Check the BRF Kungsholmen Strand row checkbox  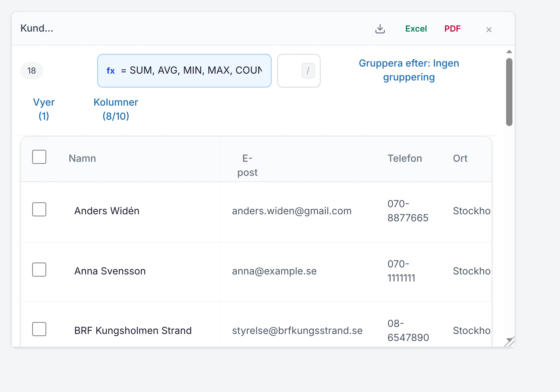[x=39, y=329]
